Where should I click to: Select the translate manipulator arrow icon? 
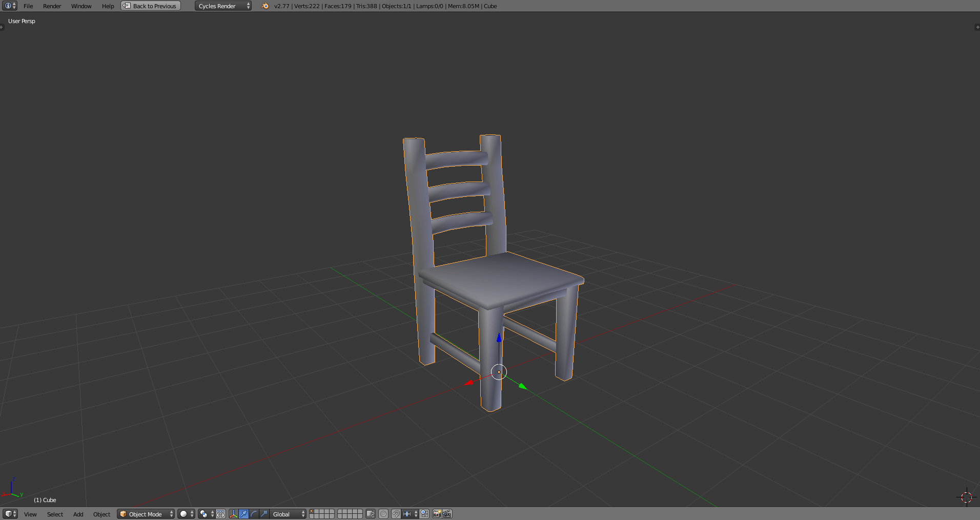point(244,514)
